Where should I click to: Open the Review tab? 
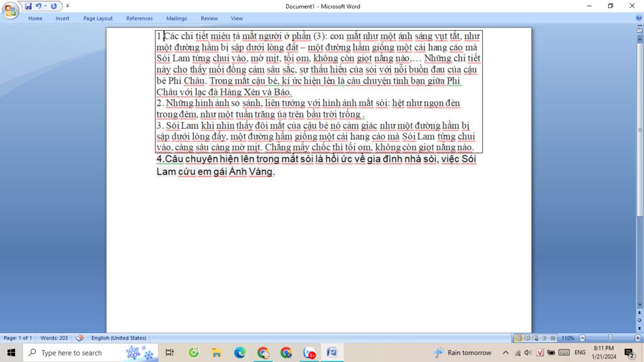(x=209, y=18)
